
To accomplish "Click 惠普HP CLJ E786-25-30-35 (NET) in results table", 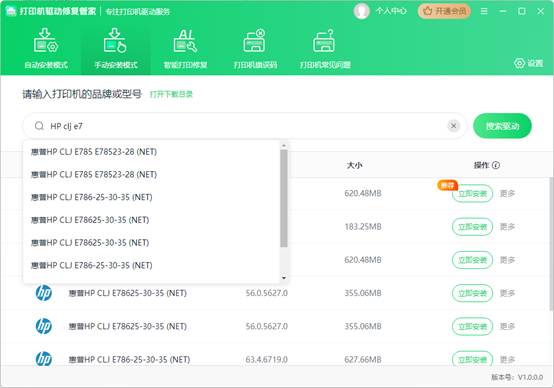I will 129,359.
